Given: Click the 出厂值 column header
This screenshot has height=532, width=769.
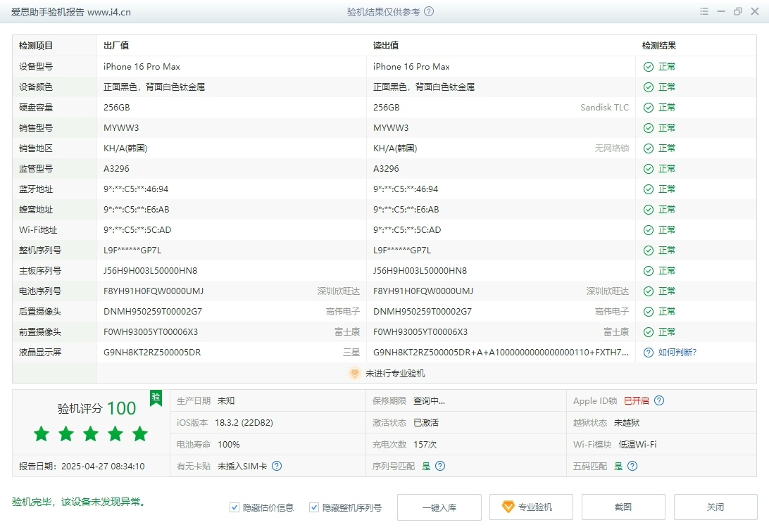Looking at the screenshot, I should (x=116, y=46).
